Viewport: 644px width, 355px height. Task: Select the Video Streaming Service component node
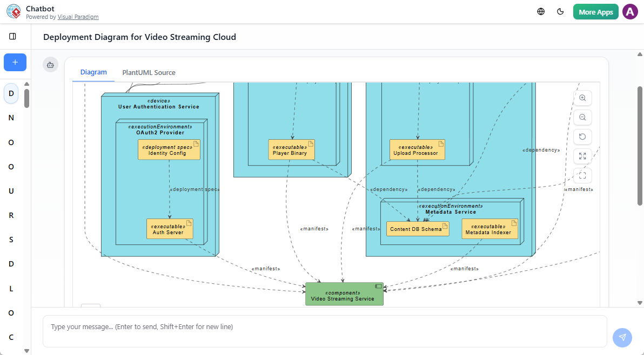click(x=344, y=293)
